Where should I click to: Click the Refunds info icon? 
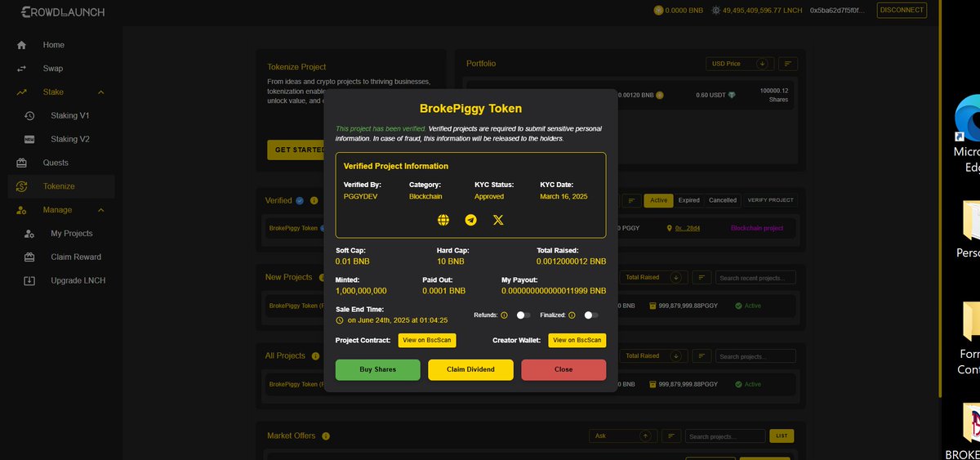tap(504, 315)
